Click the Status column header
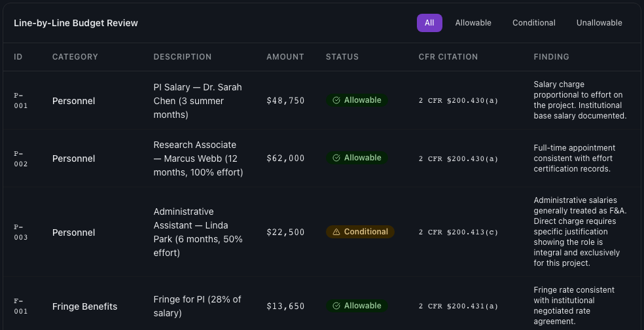This screenshot has width=644, height=330. (x=342, y=57)
